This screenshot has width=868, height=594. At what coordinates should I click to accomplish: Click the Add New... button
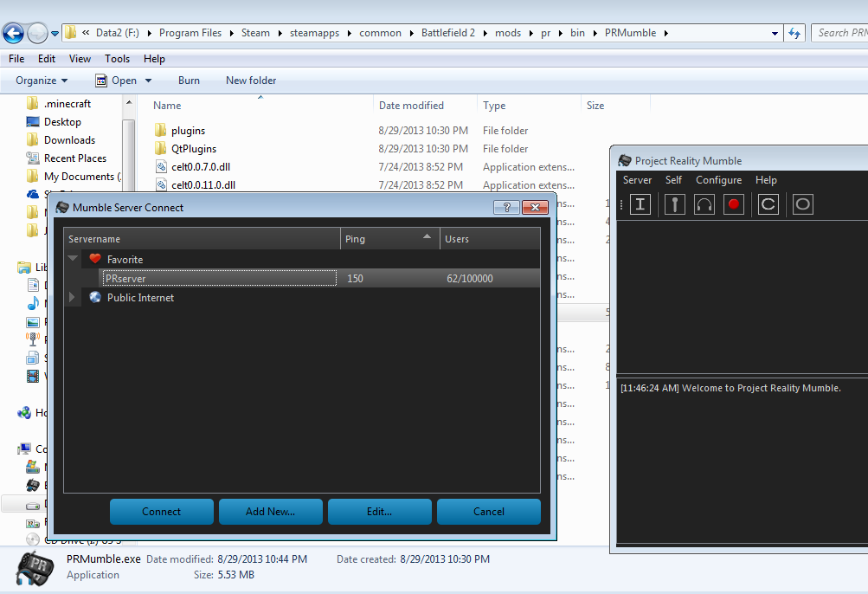[271, 512]
